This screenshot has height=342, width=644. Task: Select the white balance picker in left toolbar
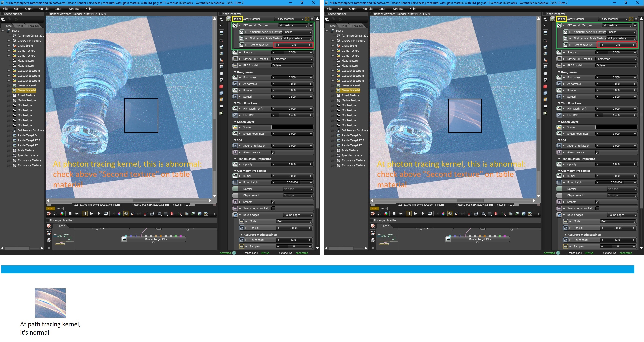tap(120, 214)
